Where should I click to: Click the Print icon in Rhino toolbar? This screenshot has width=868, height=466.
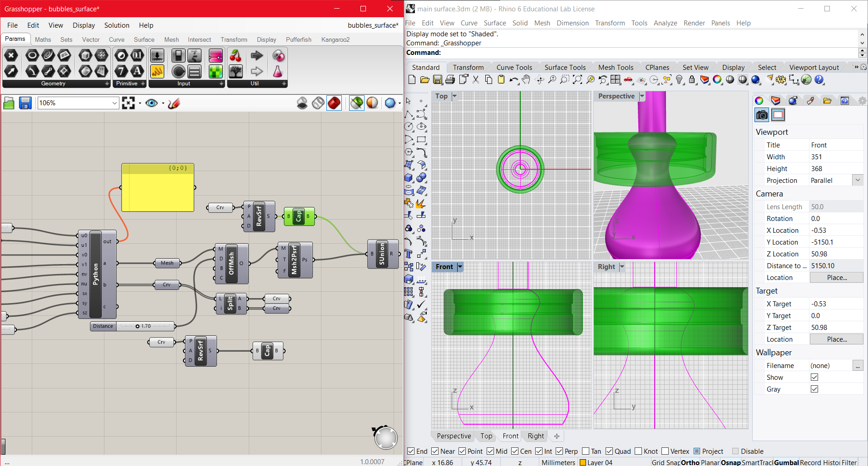tap(450, 80)
